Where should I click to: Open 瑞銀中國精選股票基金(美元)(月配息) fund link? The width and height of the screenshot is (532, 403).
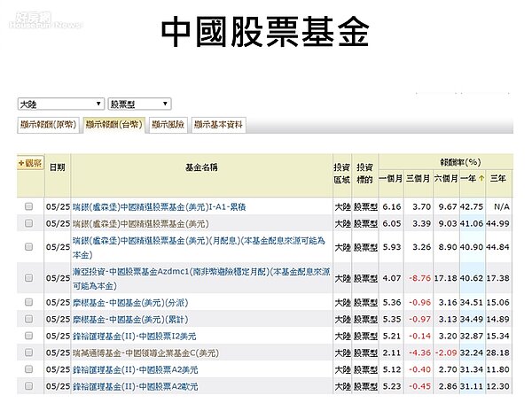coord(199,247)
